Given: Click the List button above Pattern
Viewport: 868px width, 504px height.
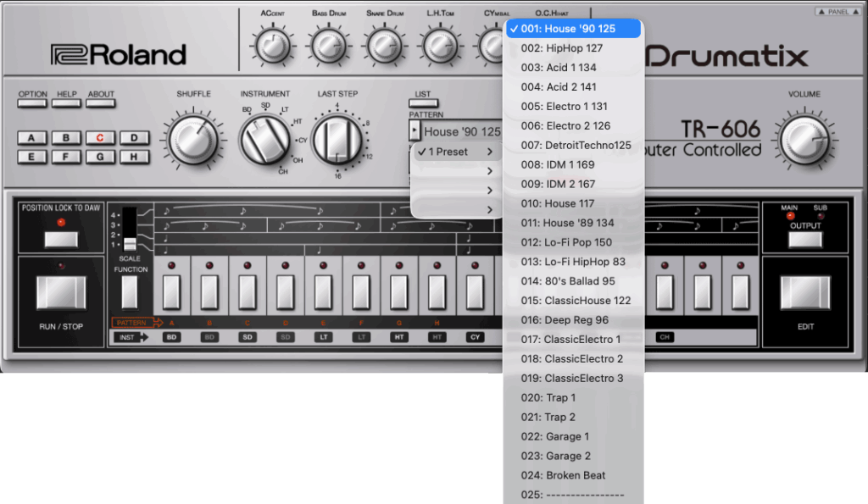Looking at the screenshot, I should coord(423,102).
